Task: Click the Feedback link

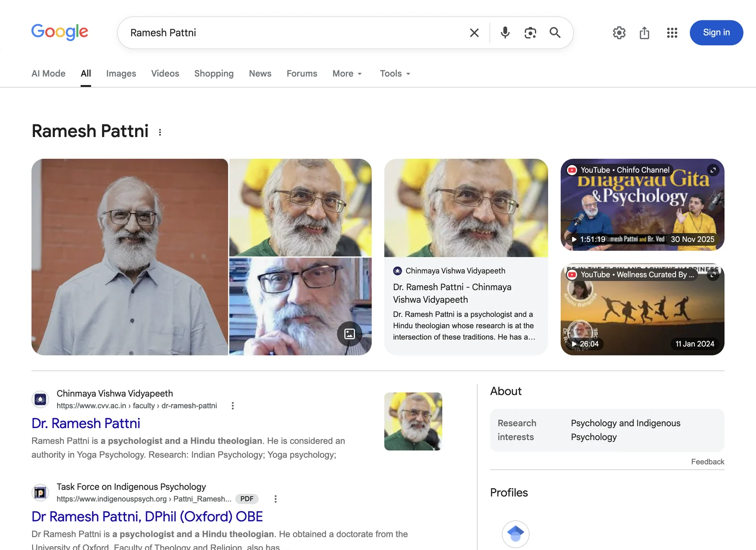Action: (707, 462)
